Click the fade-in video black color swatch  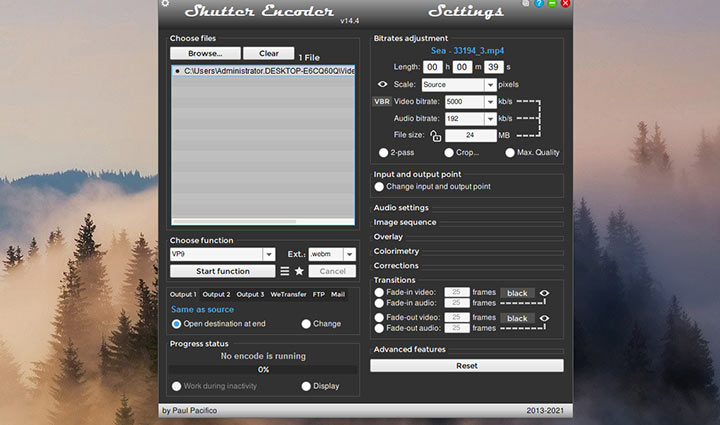[517, 293]
